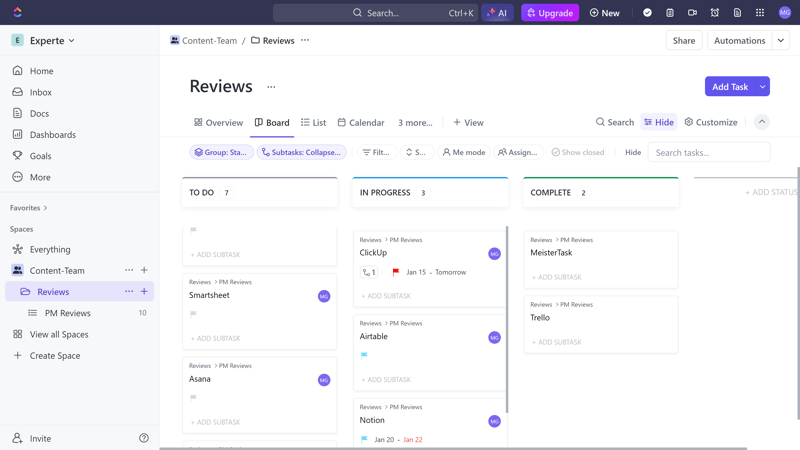This screenshot has height=450, width=800.
Task: Add a new View
Action: point(468,122)
